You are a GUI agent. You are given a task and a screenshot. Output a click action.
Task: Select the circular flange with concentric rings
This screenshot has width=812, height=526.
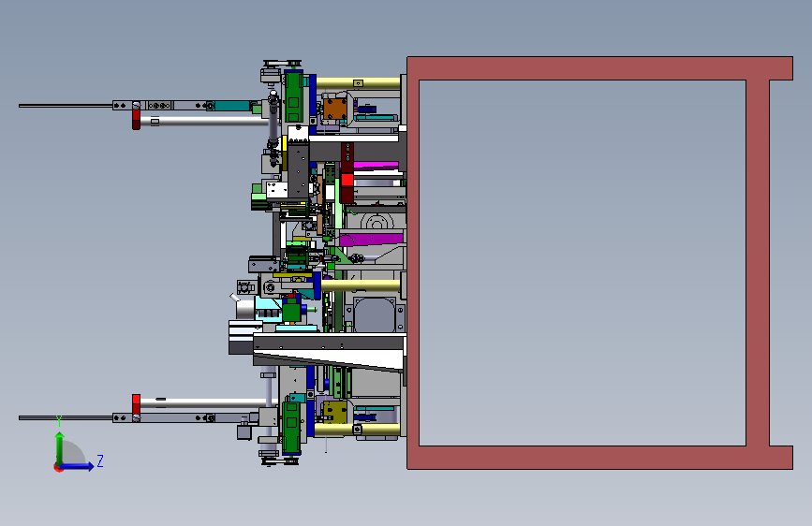click(377, 222)
